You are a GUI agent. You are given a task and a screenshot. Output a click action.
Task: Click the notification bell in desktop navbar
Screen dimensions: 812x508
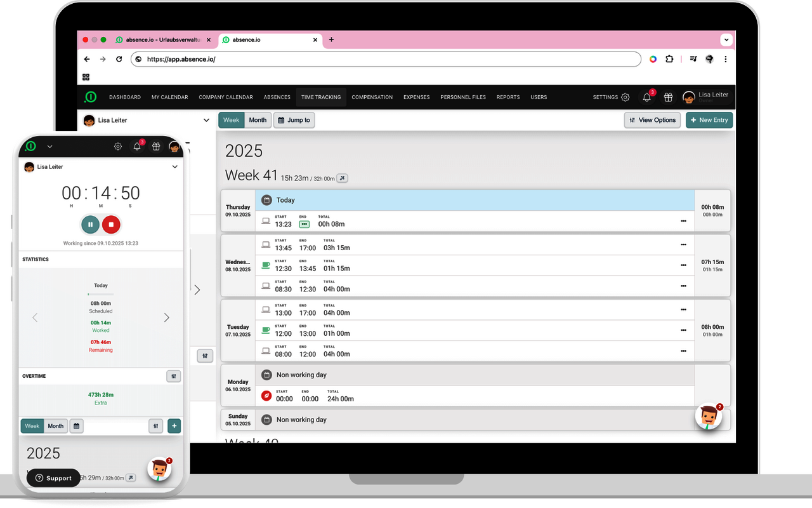[646, 97]
